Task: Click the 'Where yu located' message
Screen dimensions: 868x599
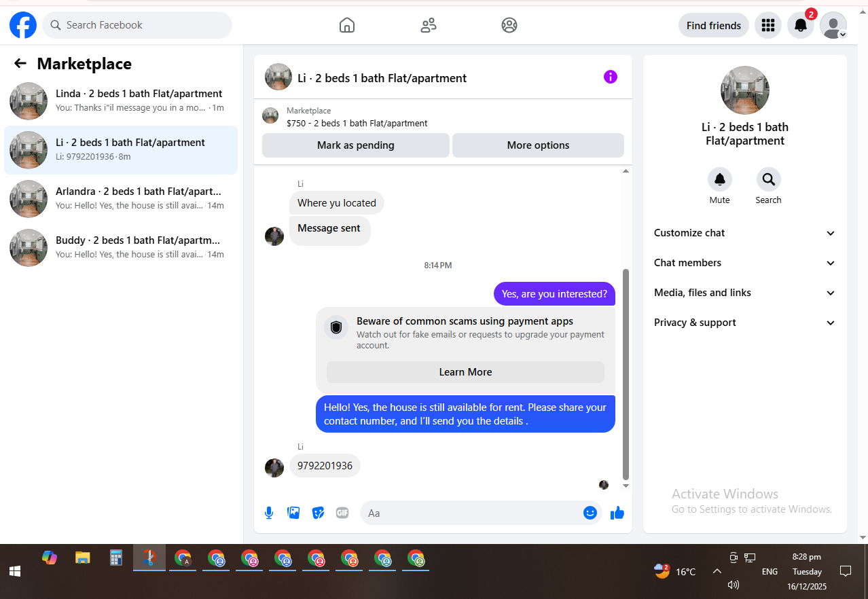Action: click(337, 203)
